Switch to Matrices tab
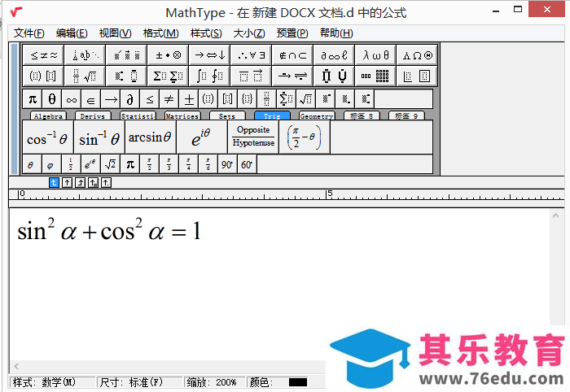 pyautogui.click(x=182, y=115)
